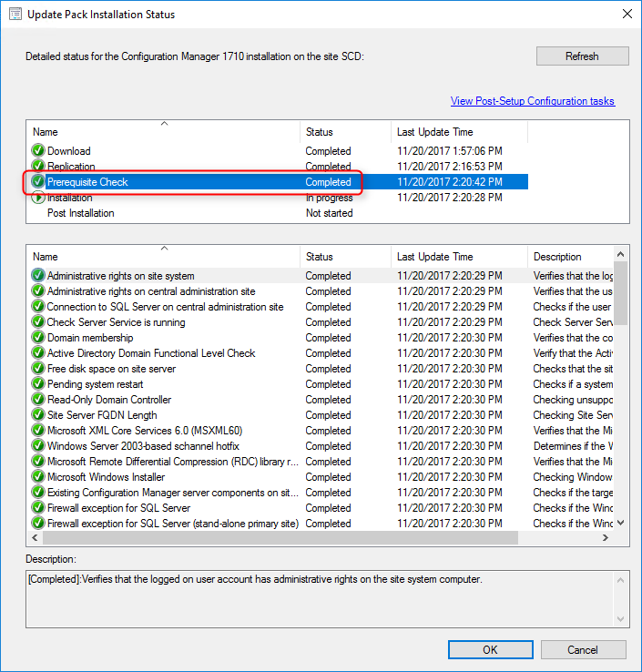Click the in-progress arrow icon beside Installation
Viewport: 642px width, 672px height.
(38, 198)
